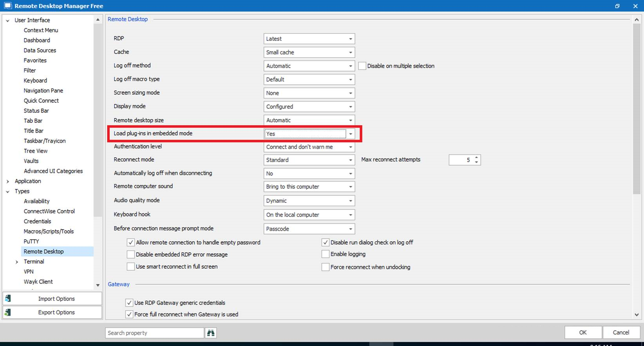Toggle Enable logging checkbox
This screenshot has width=644, height=346.
click(325, 254)
